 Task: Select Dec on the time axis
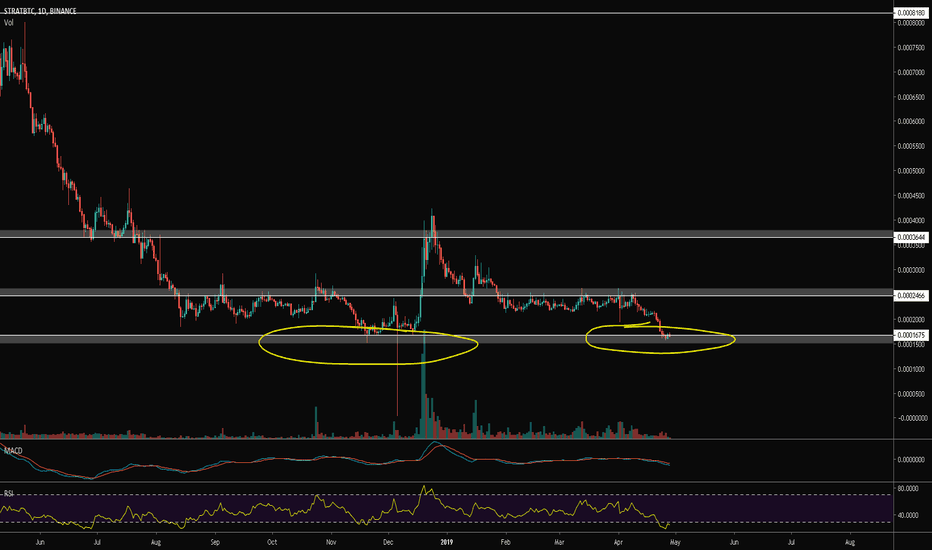[388, 542]
